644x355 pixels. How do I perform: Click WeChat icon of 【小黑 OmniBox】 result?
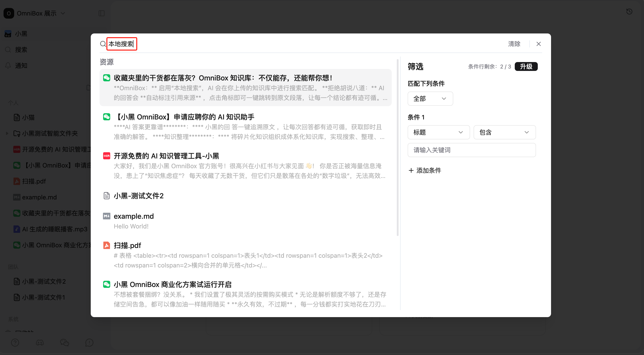pos(107,117)
